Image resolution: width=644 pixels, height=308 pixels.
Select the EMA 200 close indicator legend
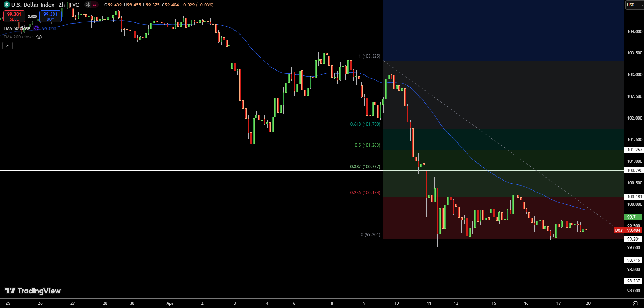pos(18,37)
